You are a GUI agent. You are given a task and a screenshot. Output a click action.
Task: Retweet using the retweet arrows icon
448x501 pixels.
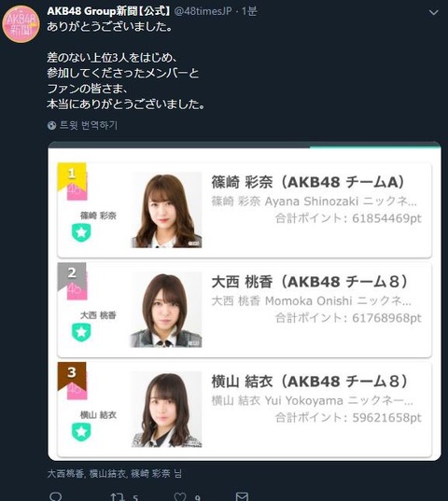(x=118, y=496)
